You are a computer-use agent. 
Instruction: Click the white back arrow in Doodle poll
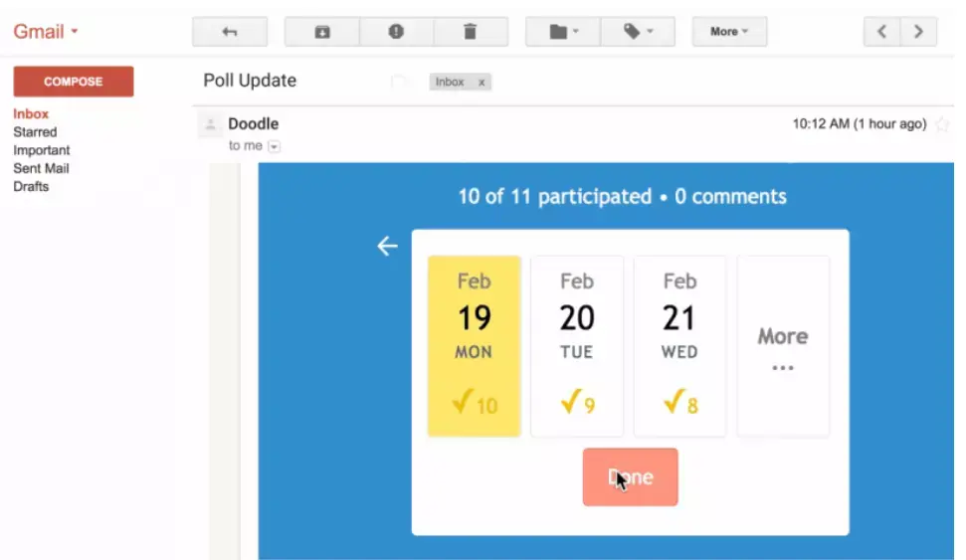coord(388,246)
